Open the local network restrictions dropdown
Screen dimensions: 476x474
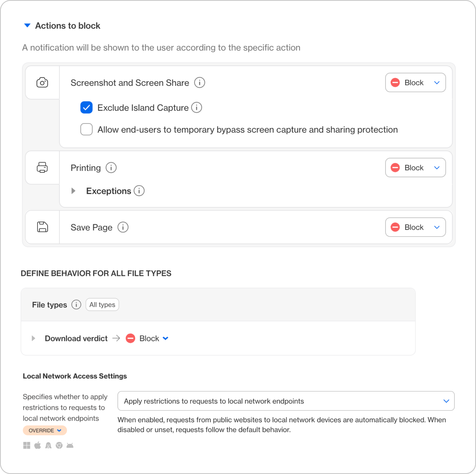(x=286, y=401)
